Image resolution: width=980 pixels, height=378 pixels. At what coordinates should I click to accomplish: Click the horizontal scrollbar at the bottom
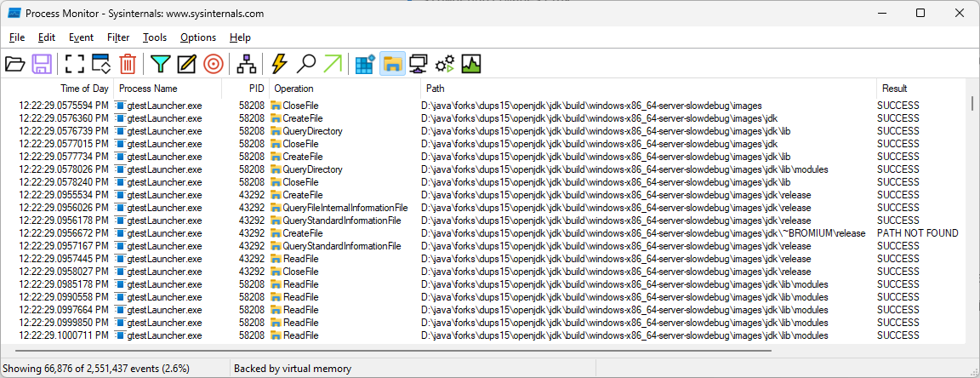pos(393,350)
